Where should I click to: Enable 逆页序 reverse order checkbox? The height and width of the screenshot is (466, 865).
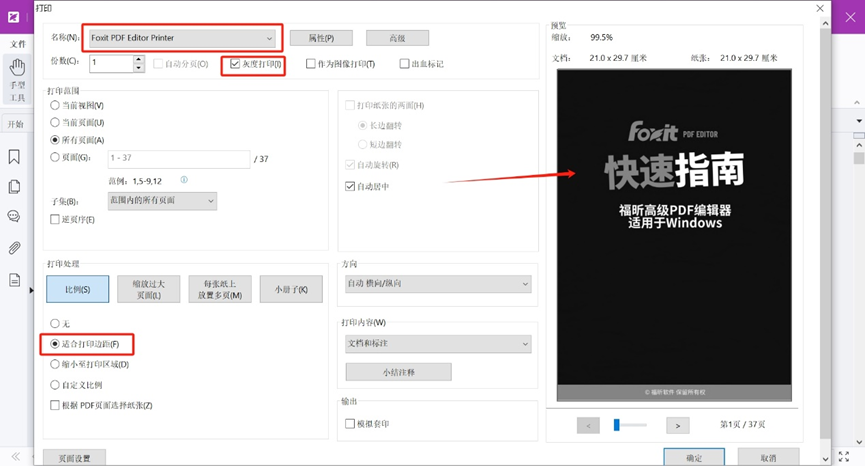55,219
